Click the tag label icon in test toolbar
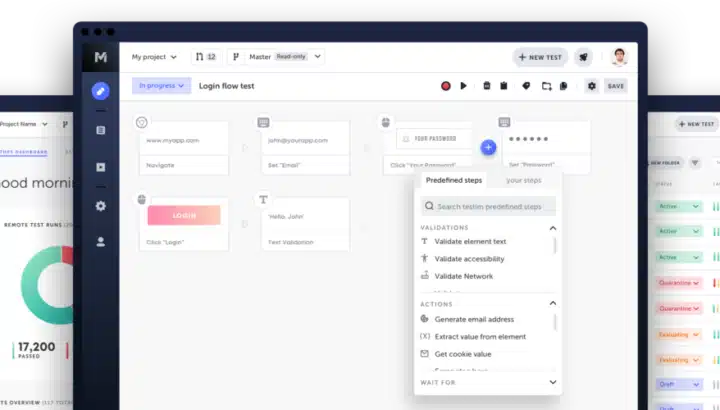The image size is (720, 410). pyautogui.click(x=526, y=86)
